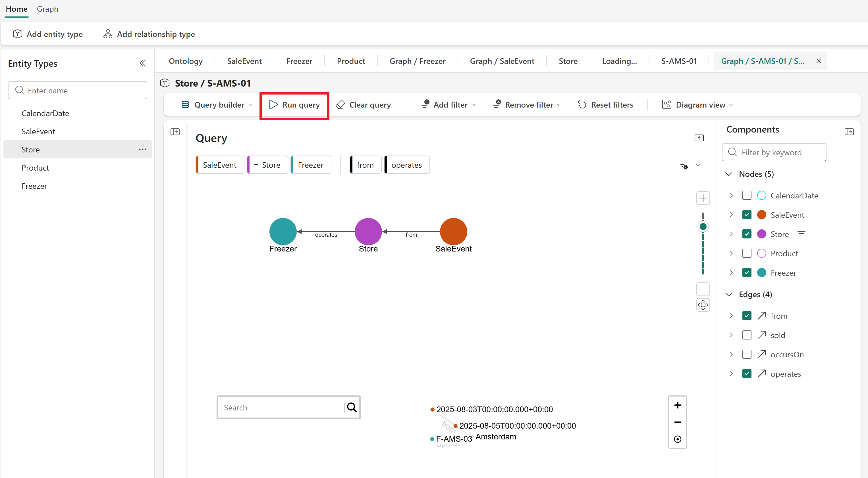The height and width of the screenshot is (478, 868).
Task: Click the expand query pane icon
Action: pos(699,138)
